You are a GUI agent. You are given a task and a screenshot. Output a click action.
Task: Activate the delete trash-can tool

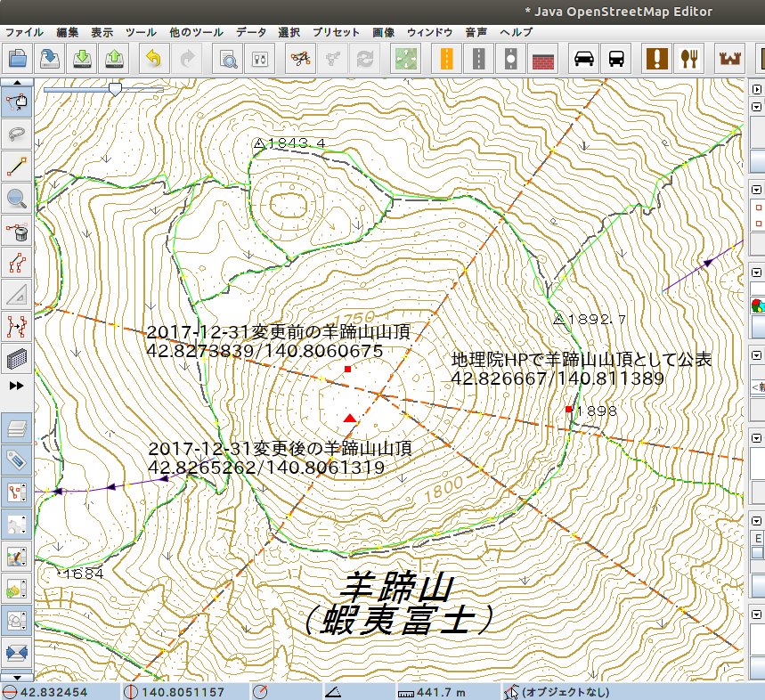pos(17,231)
